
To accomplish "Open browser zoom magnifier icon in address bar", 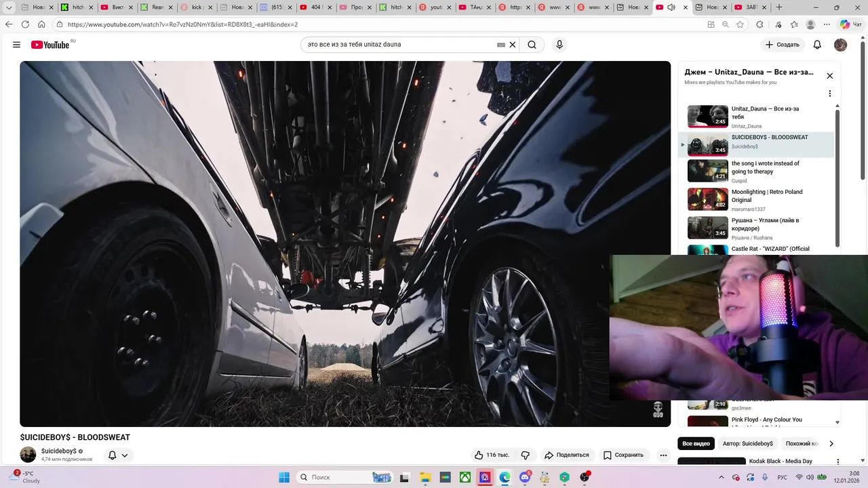I will [x=725, y=24].
